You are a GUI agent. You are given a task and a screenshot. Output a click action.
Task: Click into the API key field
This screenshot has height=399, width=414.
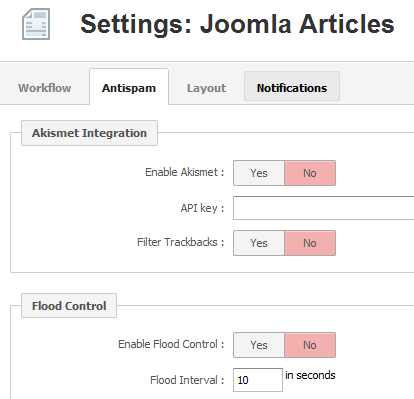coord(323,208)
